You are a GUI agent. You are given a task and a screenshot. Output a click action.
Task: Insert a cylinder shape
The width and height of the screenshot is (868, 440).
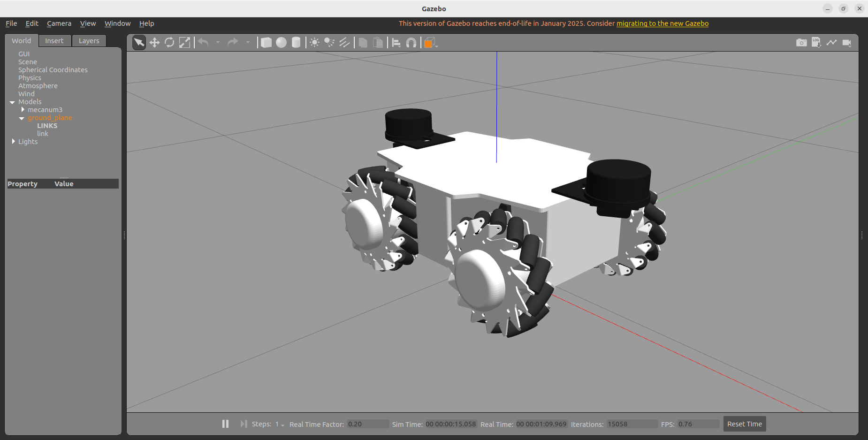click(296, 43)
